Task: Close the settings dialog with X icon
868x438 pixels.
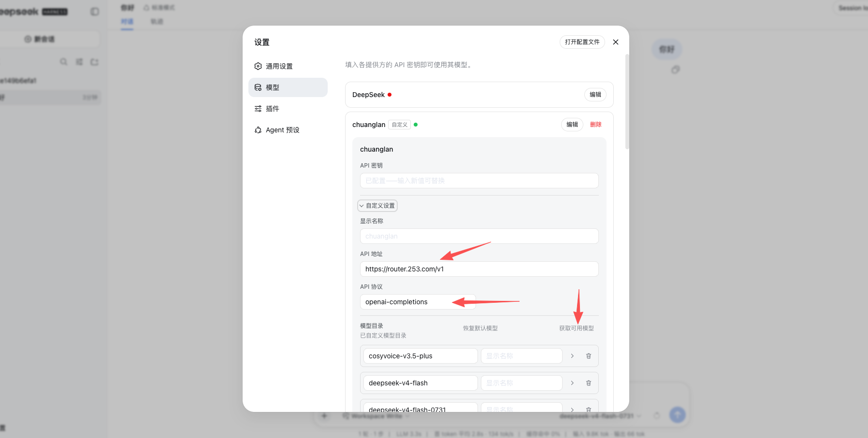Action: pos(616,42)
